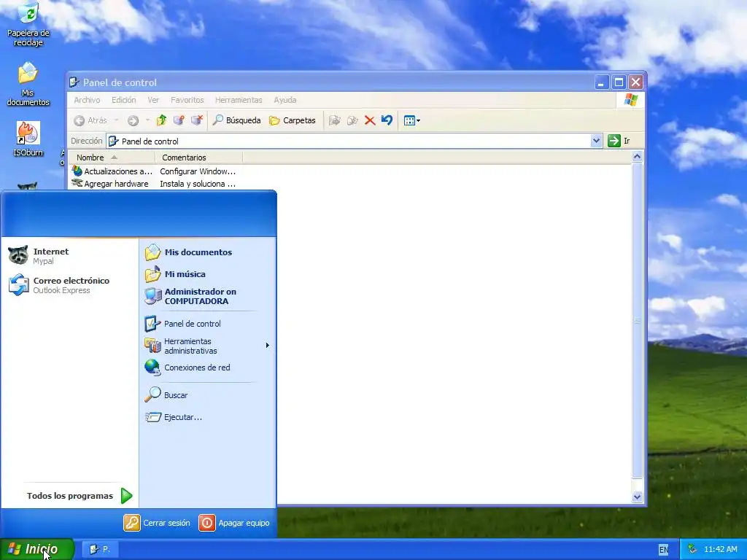The image size is (747, 560).
Task: Expand Herramientas administrativas submenu
Action: click(x=206, y=346)
